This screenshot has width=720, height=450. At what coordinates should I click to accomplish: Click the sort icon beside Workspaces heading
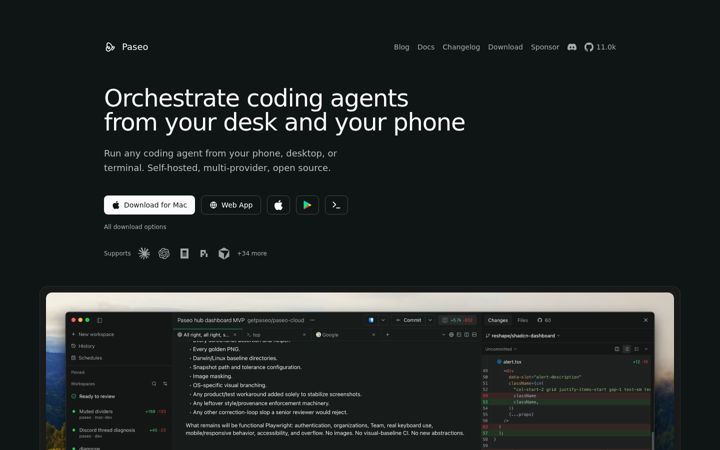(x=165, y=384)
